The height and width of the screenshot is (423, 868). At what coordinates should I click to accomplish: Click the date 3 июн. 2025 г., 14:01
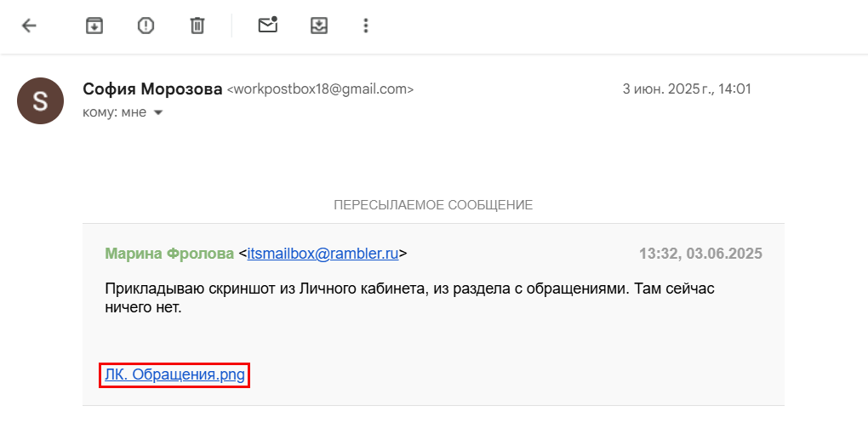tap(687, 89)
